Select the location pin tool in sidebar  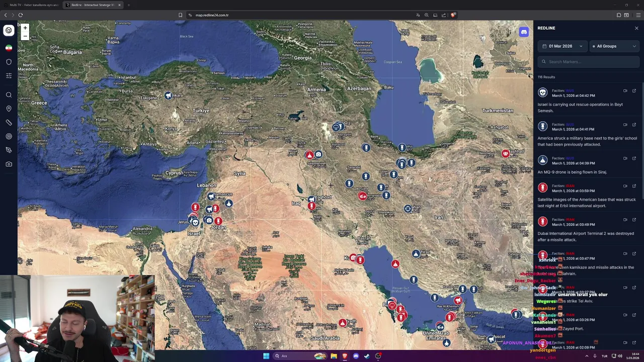click(x=9, y=109)
